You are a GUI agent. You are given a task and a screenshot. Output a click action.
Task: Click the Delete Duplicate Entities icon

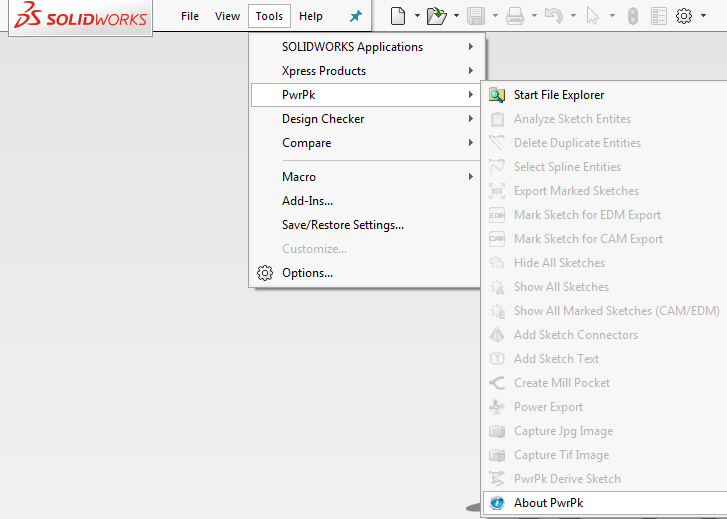coord(497,143)
